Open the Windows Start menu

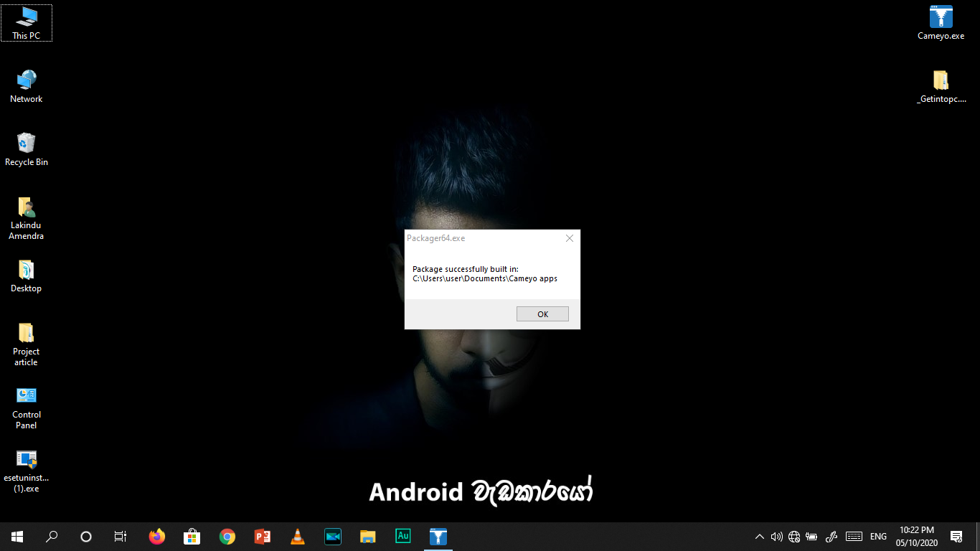(17, 537)
